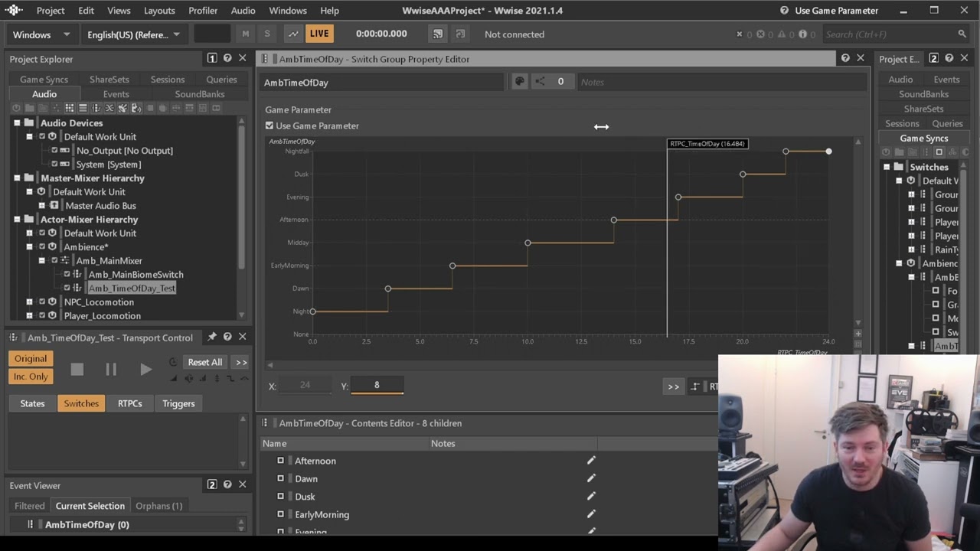Uncheck the No_Output inclusion checkbox
Screen dimensions: 980x551
pyautogui.click(x=54, y=151)
